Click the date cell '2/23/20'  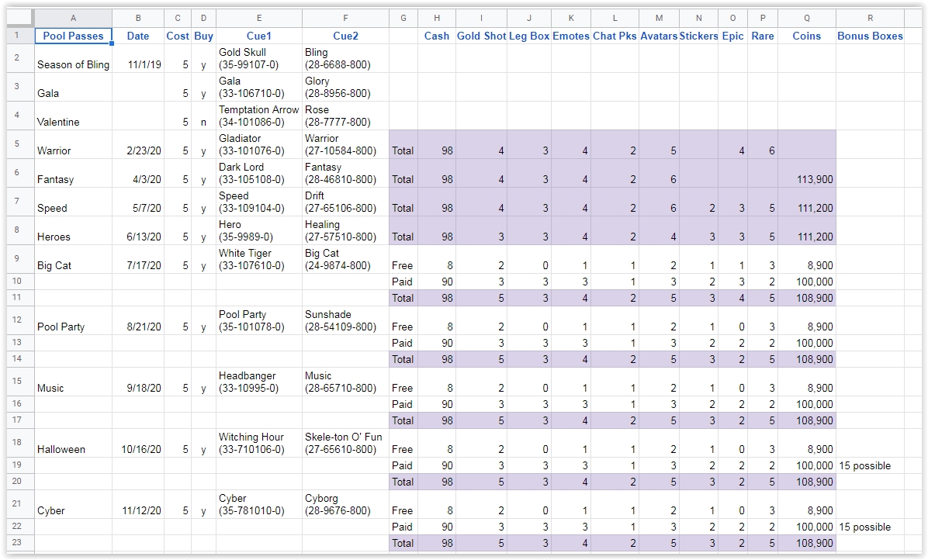pos(138,144)
